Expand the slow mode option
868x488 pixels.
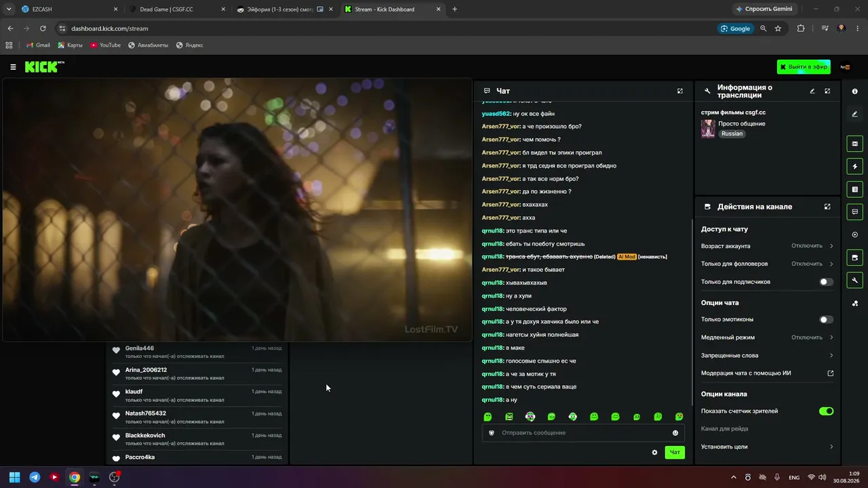[767, 338]
